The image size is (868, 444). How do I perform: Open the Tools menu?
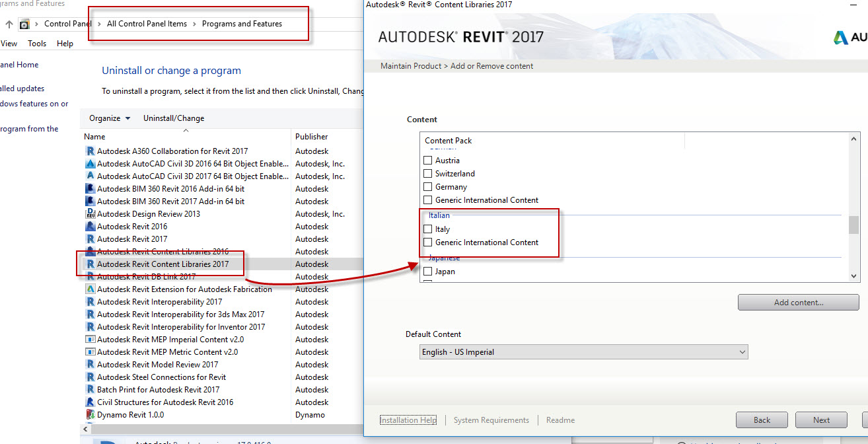[x=36, y=43]
